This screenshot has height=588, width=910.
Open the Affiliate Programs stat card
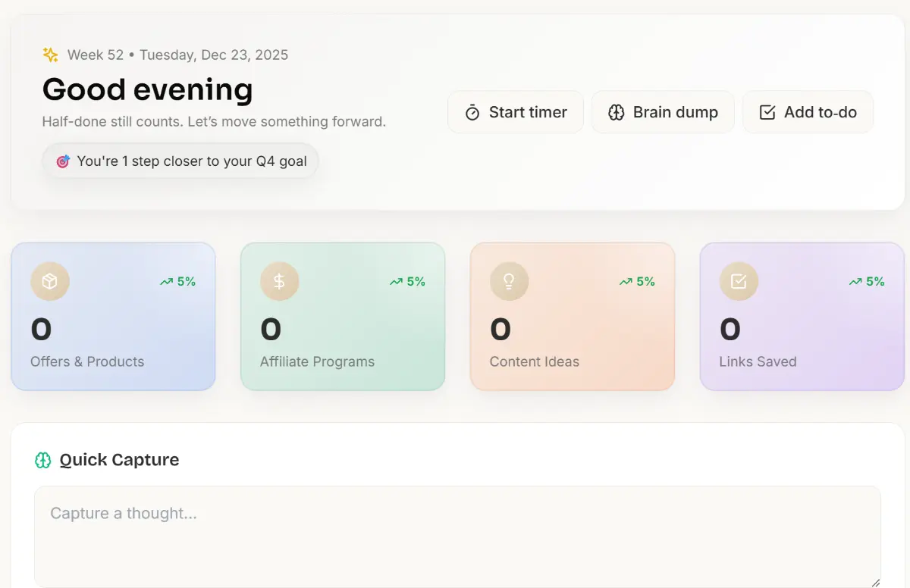pos(342,317)
